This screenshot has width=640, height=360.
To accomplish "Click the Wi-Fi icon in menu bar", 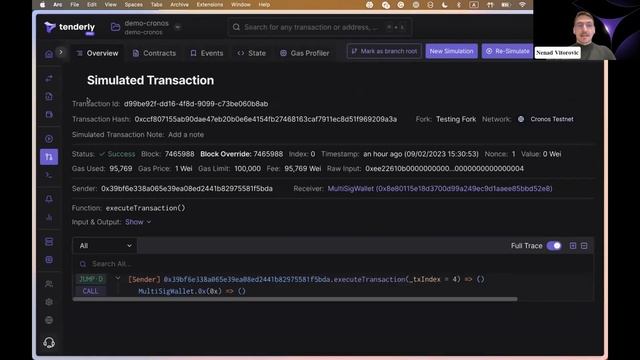I will 522,5.
